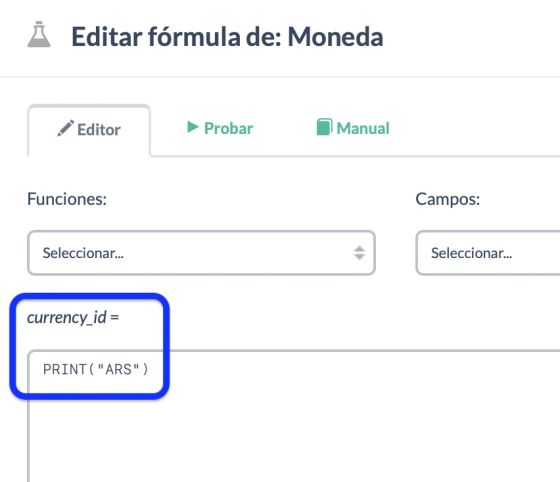
Task: Click the Campos: label
Action: 448,199
